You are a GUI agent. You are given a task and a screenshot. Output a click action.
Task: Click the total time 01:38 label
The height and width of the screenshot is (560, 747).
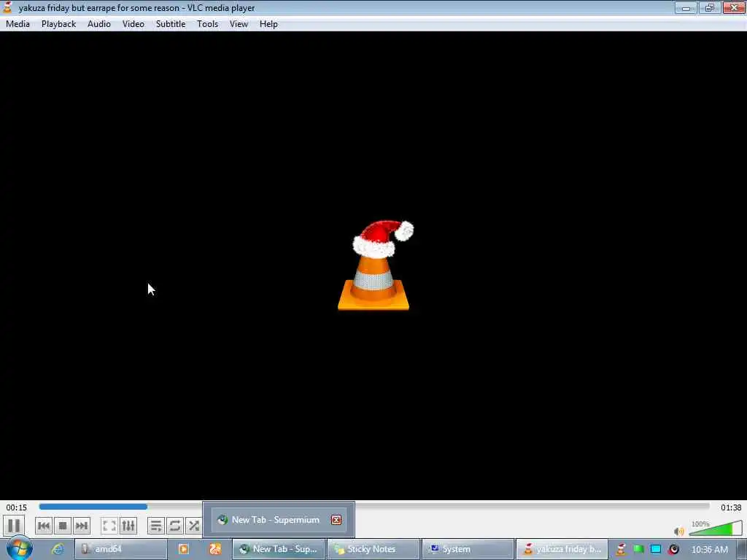(x=731, y=507)
